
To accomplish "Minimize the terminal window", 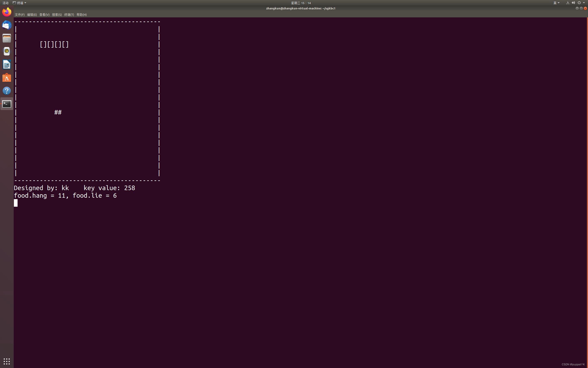I will [x=577, y=8].
